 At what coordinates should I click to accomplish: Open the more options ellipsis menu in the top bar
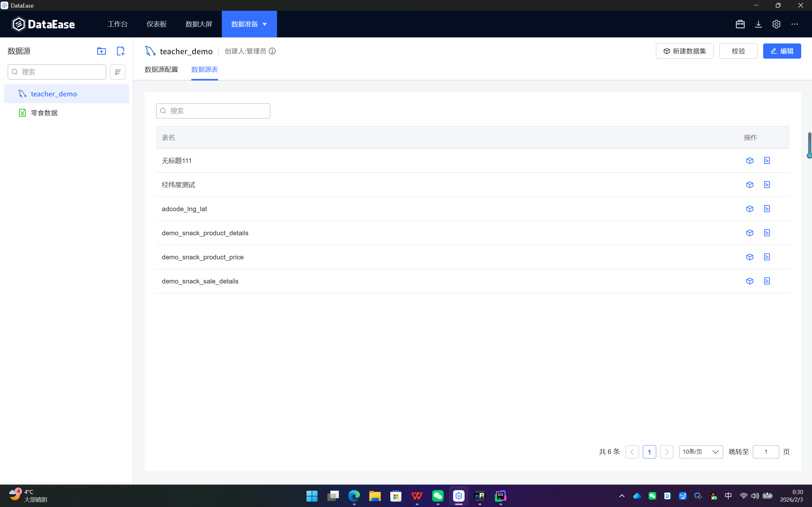pos(795,24)
